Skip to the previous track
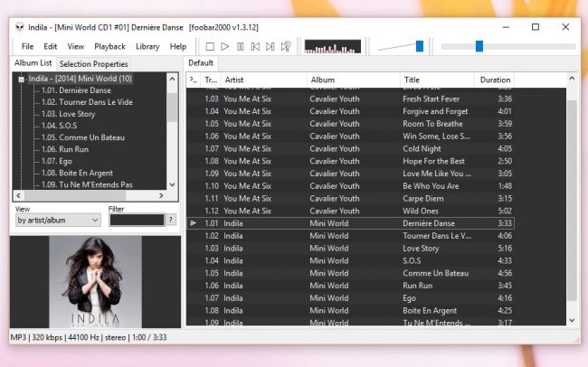 [x=255, y=46]
